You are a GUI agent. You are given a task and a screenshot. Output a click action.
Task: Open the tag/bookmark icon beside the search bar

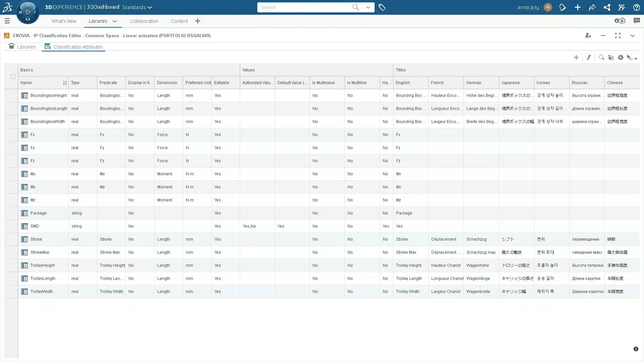382,7
